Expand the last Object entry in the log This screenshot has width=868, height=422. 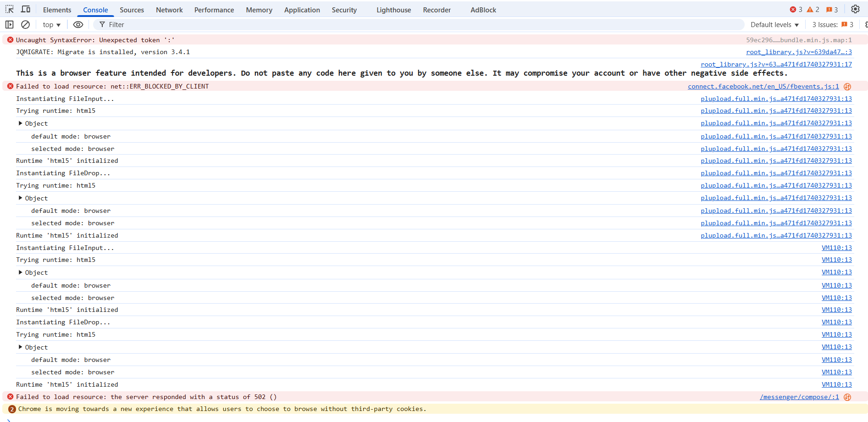[20, 347]
